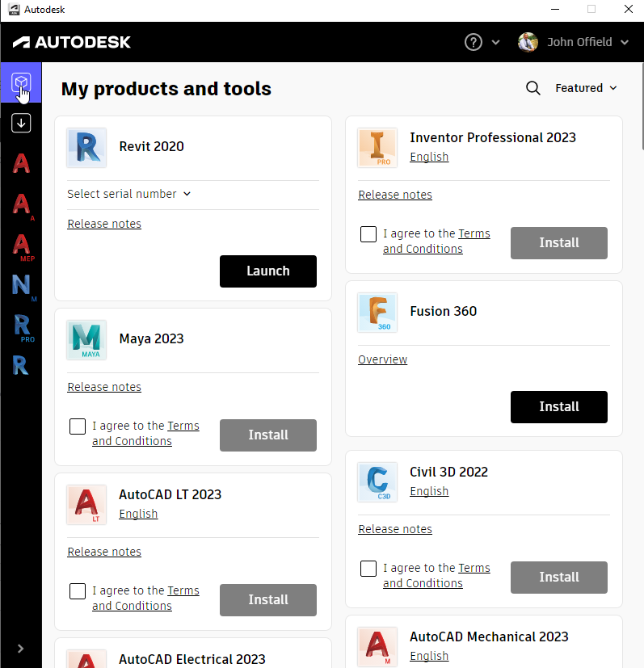Open the help question mark icon
Screen dimensions: 644x668
pos(473,42)
